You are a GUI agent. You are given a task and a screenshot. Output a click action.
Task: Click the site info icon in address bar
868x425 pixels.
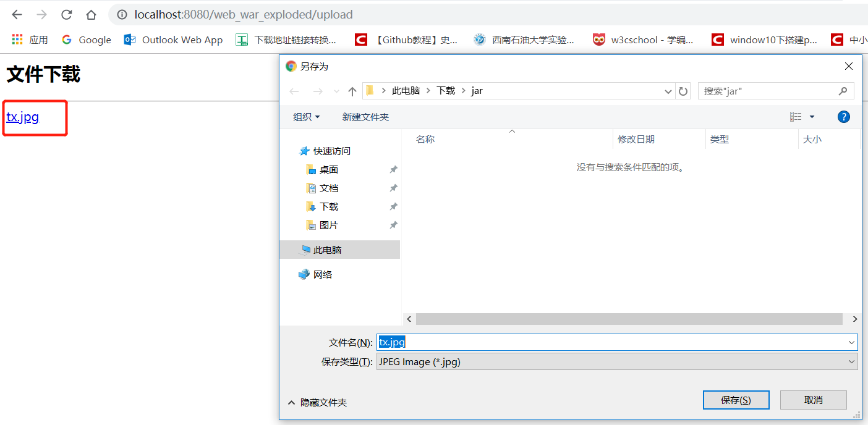click(x=122, y=15)
